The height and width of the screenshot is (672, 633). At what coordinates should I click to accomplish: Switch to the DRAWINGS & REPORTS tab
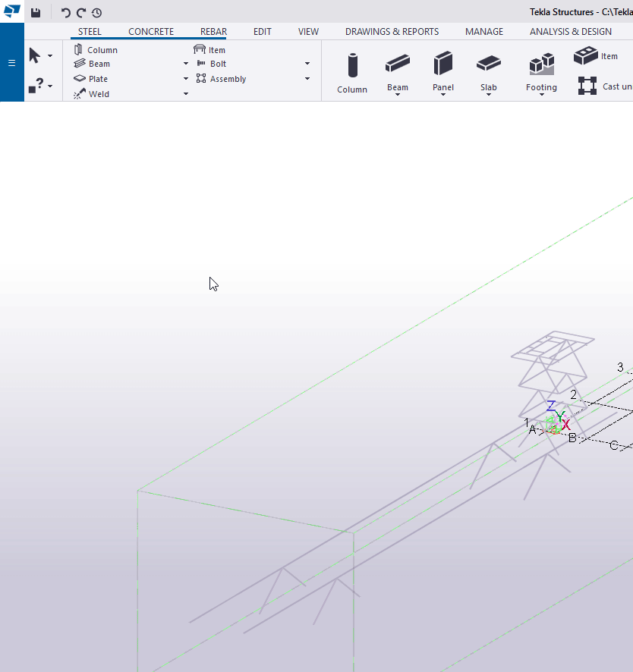point(392,32)
